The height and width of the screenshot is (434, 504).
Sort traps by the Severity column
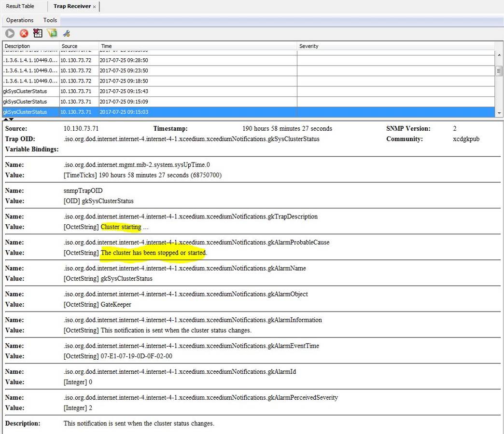309,46
